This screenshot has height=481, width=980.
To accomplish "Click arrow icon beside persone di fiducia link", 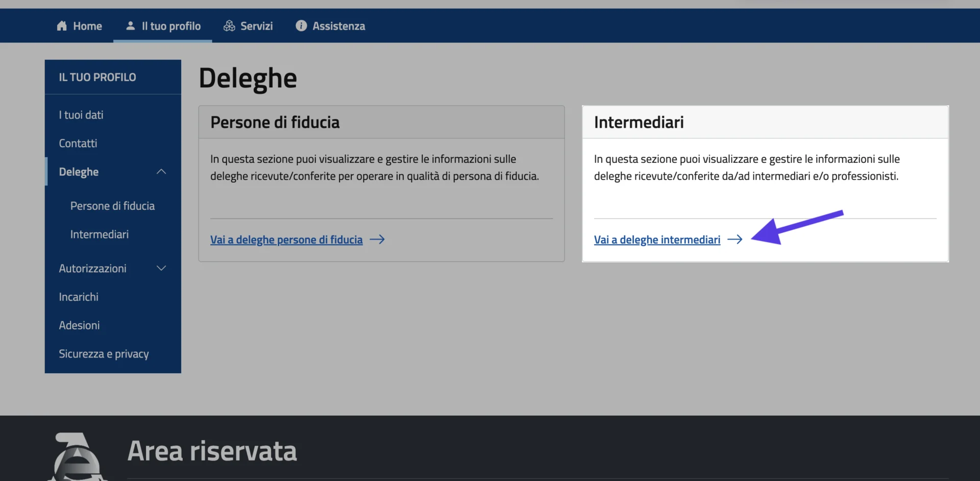I will [377, 239].
